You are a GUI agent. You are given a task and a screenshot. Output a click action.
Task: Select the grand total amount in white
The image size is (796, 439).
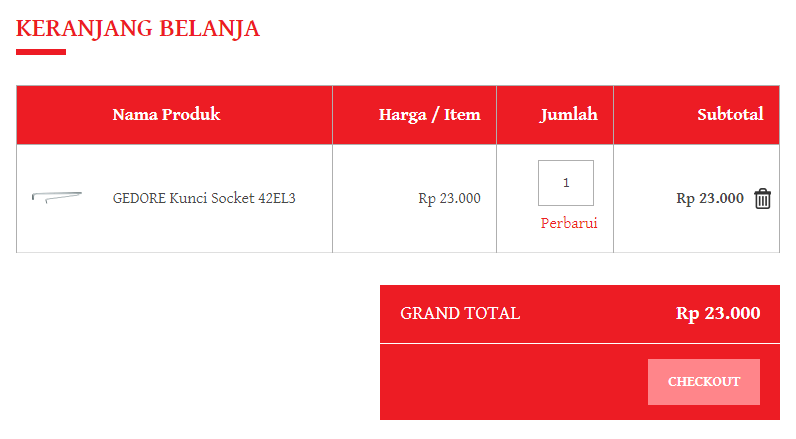pyautogui.click(x=718, y=313)
